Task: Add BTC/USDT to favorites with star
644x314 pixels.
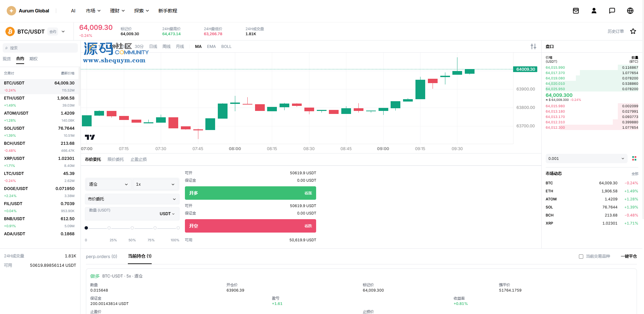Action: click(x=633, y=31)
